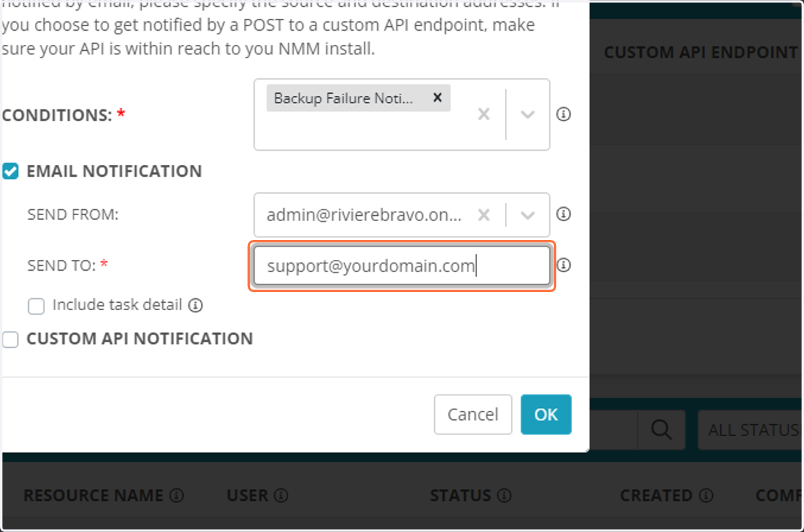The width and height of the screenshot is (804, 532).
Task: Clear all selected conditions
Action: pyautogui.click(x=484, y=115)
